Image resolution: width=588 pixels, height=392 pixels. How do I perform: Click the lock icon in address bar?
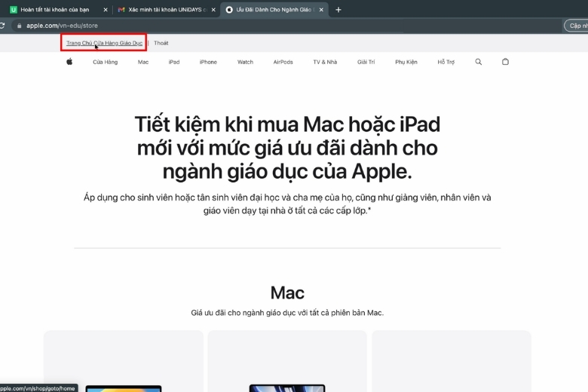[19, 26]
